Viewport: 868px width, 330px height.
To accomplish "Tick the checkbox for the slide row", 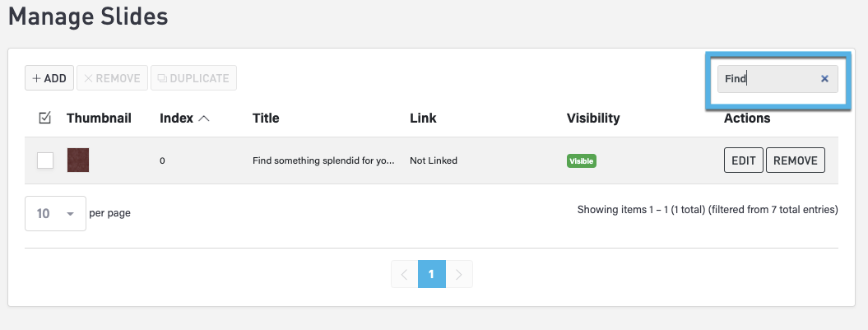I will point(45,160).
